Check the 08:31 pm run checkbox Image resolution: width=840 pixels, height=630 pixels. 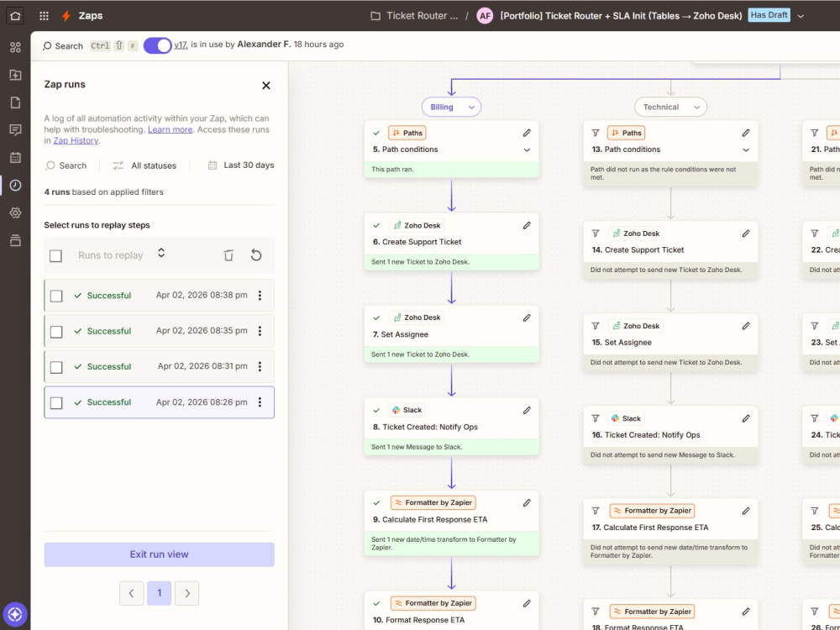click(56, 367)
